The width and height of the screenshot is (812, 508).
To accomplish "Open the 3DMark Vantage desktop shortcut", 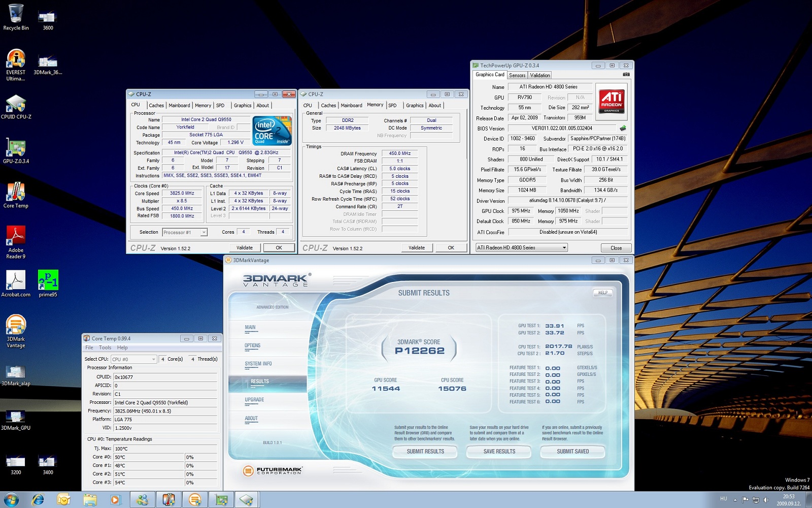I will point(16,326).
